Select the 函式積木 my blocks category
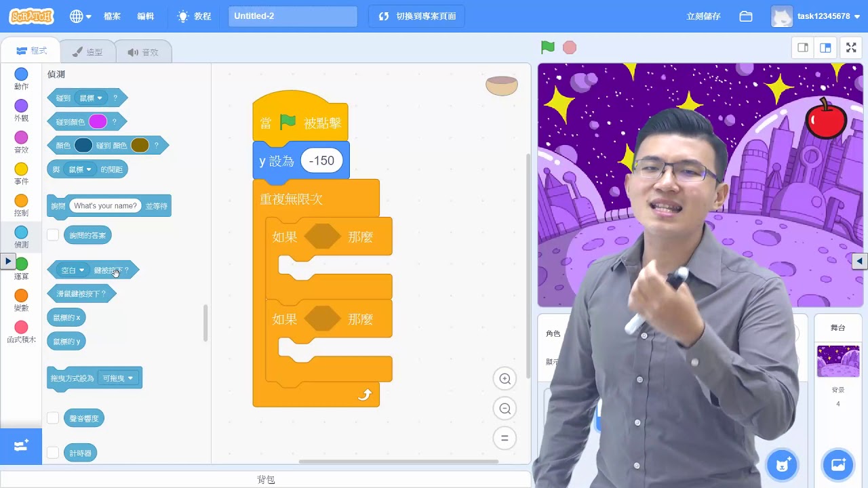 coord(21,332)
